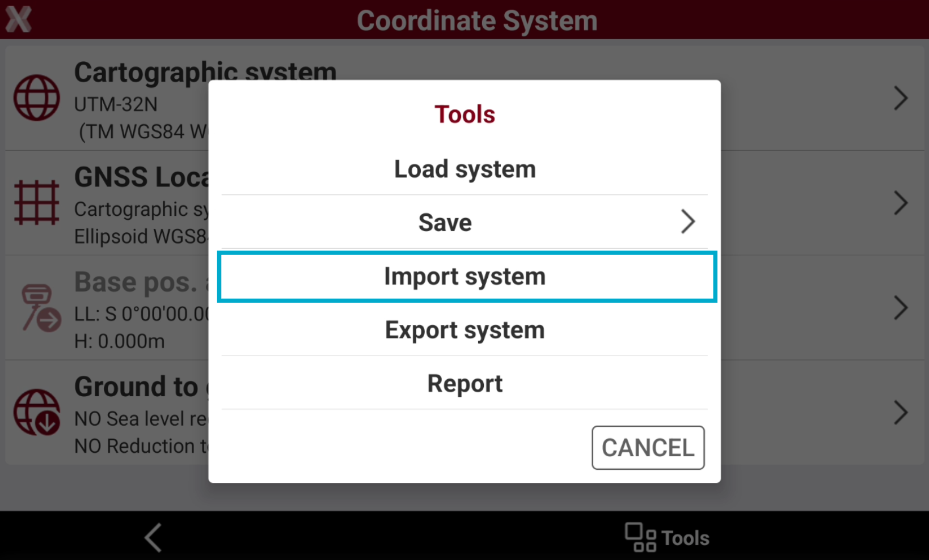Click the UTM-32N text
This screenshot has height=560, width=929.
116,104
